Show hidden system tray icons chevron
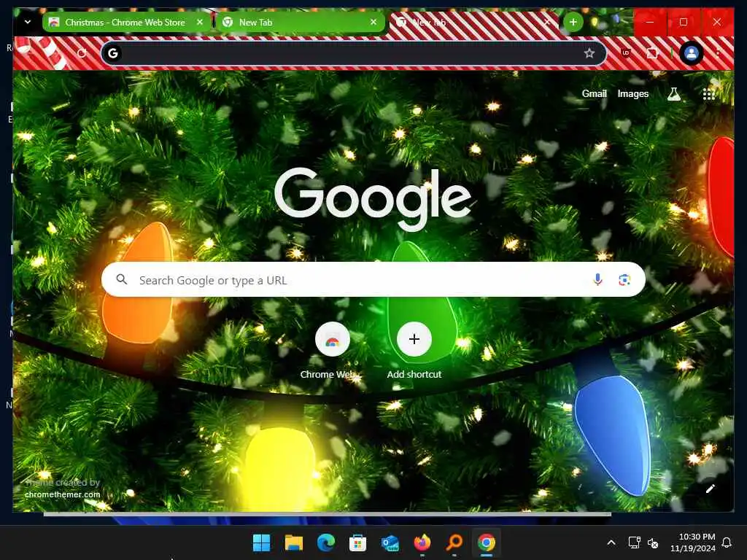The width and height of the screenshot is (747, 560). (611, 542)
